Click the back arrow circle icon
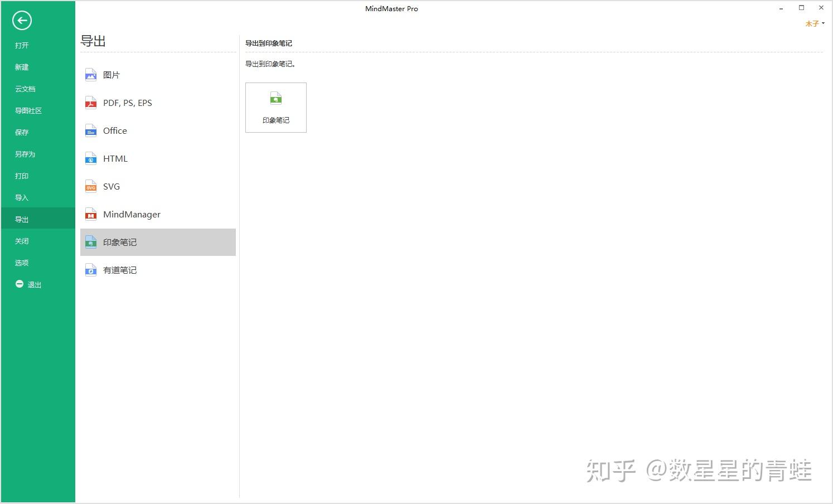Viewport: 833px width, 504px height. coord(22,21)
